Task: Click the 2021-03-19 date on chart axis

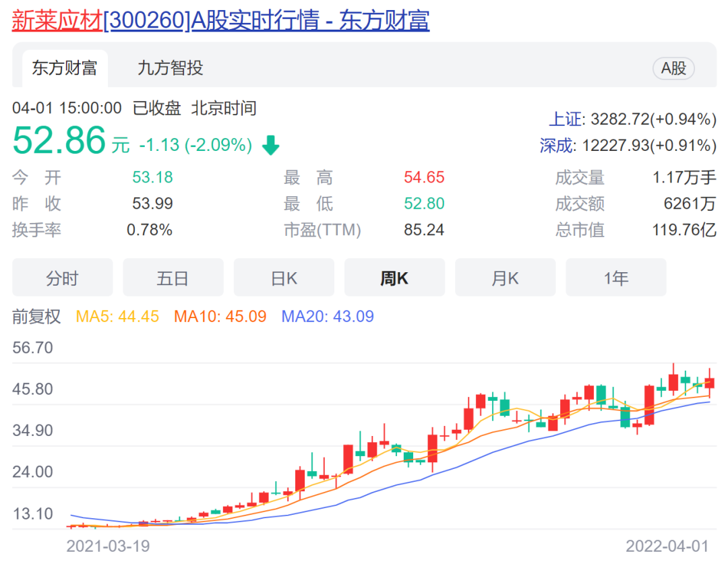Action: [x=108, y=546]
